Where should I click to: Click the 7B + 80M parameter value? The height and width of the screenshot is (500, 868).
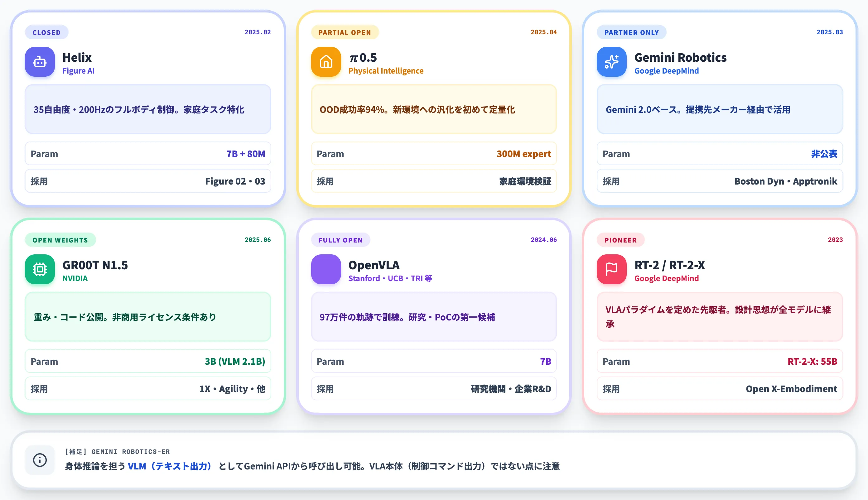click(x=246, y=154)
